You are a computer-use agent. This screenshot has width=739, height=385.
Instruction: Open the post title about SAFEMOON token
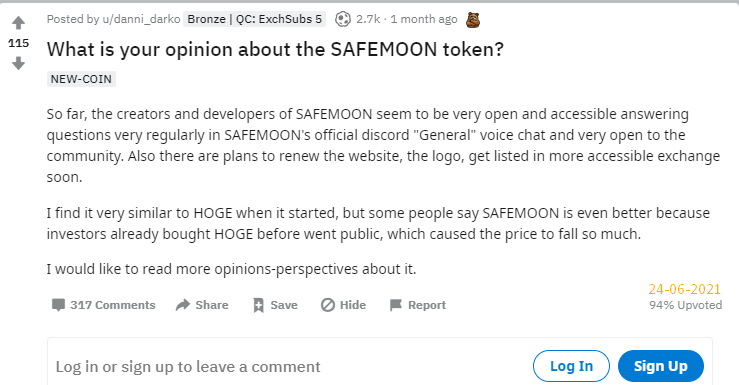275,49
